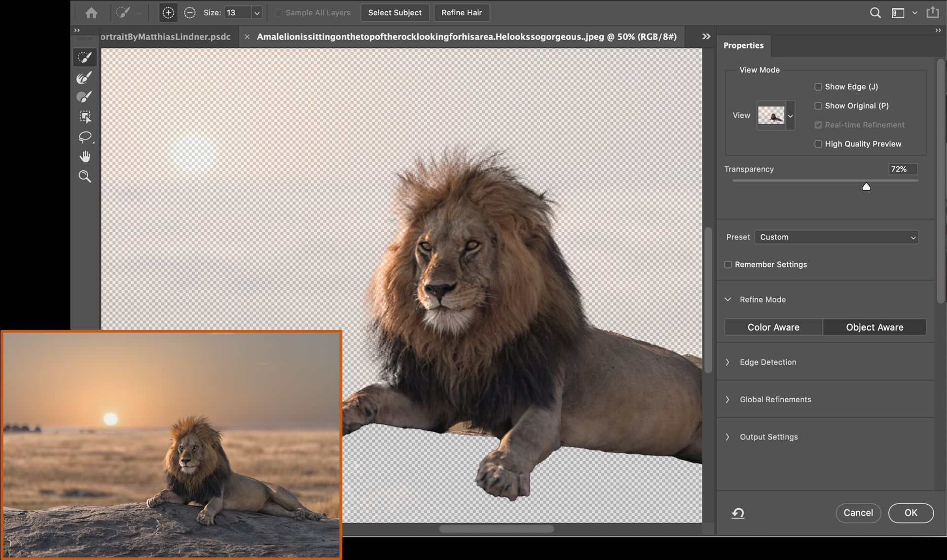Enable High Quality Preview
Screen dimensions: 947x560
[x=818, y=144]
